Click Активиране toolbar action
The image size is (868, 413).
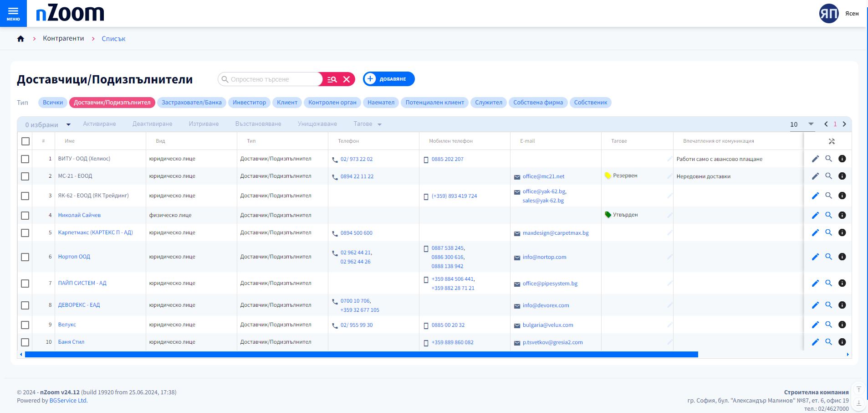click(x=99, y=124)
